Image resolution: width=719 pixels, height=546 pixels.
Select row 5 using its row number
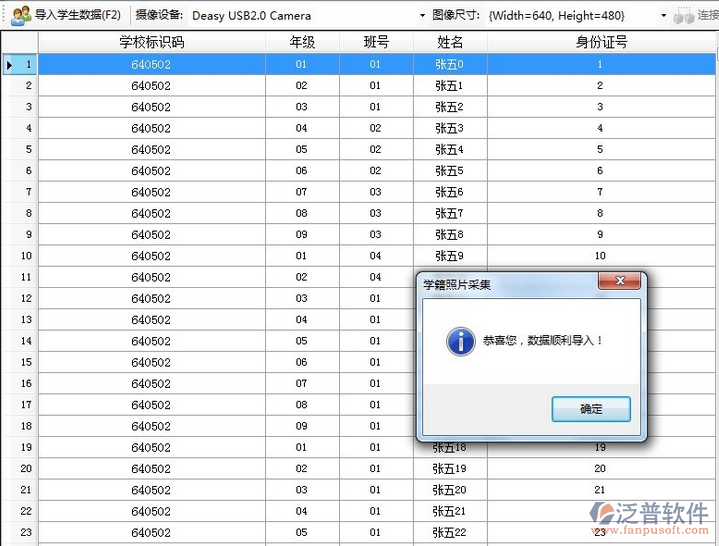pyautogui.click(x=19, y=150)
